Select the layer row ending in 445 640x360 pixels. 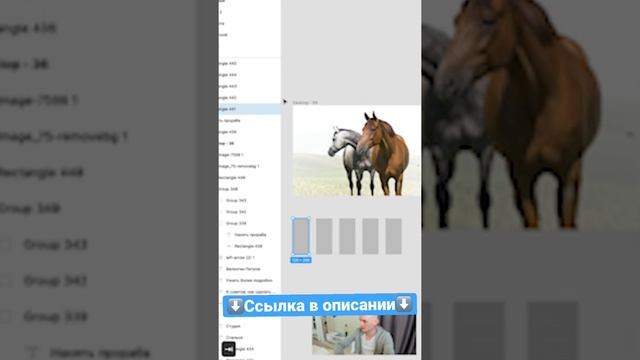pos(250,63)
